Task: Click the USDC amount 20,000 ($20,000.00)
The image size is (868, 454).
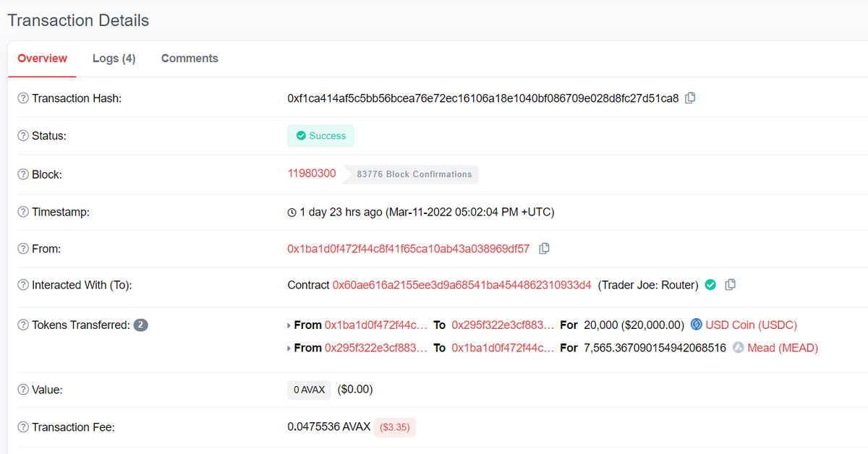Action: pos(634,325)
